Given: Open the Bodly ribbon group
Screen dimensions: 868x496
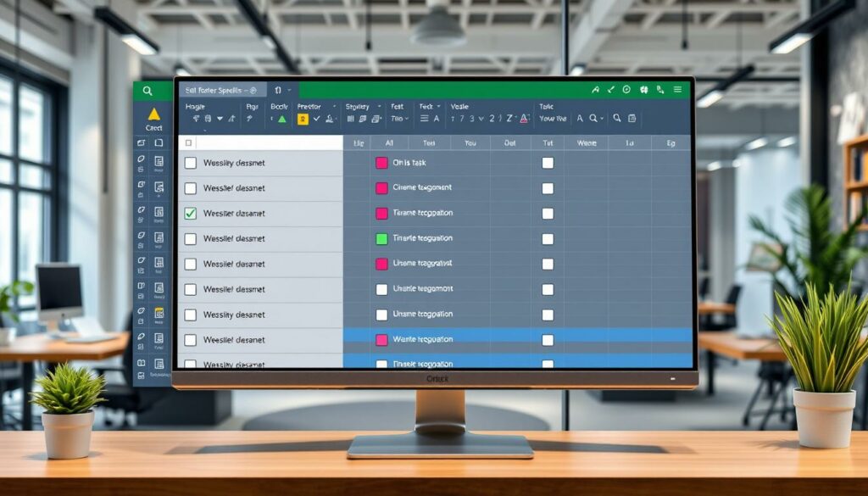Looking at the screenshot, I should click(280, 106).
